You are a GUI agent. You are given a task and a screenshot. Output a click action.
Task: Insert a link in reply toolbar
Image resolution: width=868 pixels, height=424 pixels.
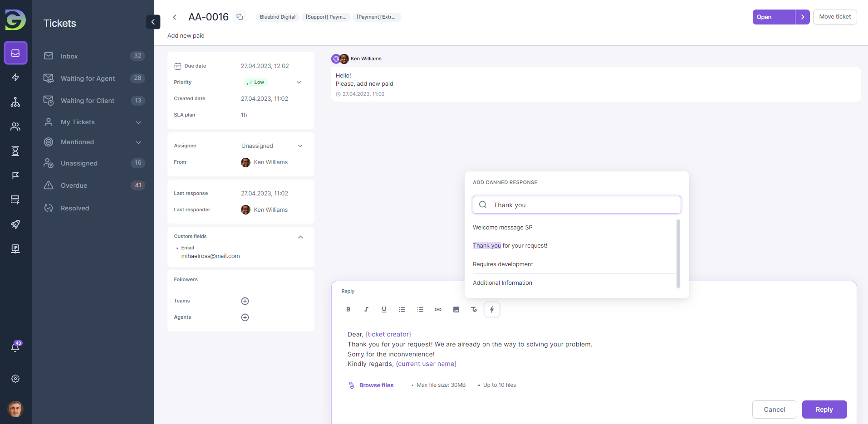(x=438, y=310)
